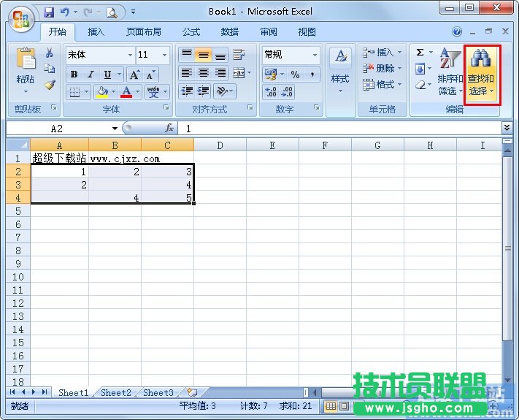Screen dimensions: 519x420
Task: Copy the selected cells
Action: click(x=50, y=68)
